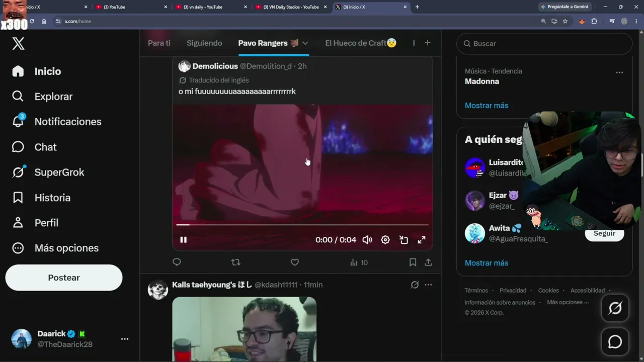Expand footer Más opciones menu
This screenshot has width=644, height=362.
pyautogui.click(x=568, y=302)
